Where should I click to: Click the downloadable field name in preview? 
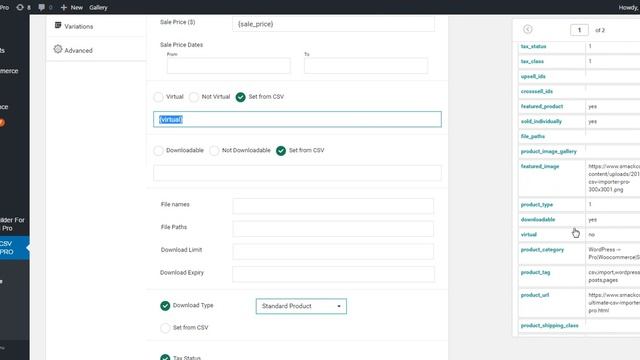coord(538,220)
